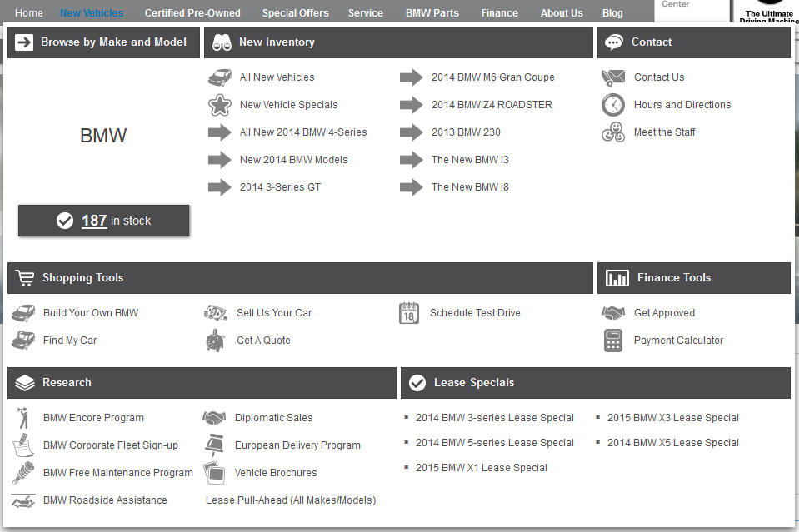Click the notepad icon beside BMW Corporate Fleet Sign-up
Viewport: 799px width, 532px height.
(23, 445)
